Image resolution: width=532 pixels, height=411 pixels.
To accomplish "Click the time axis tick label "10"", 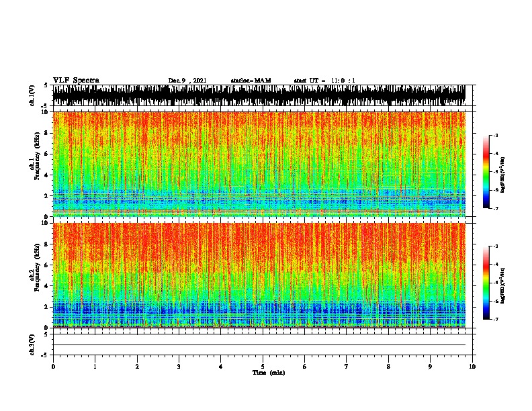I will 472,367.
